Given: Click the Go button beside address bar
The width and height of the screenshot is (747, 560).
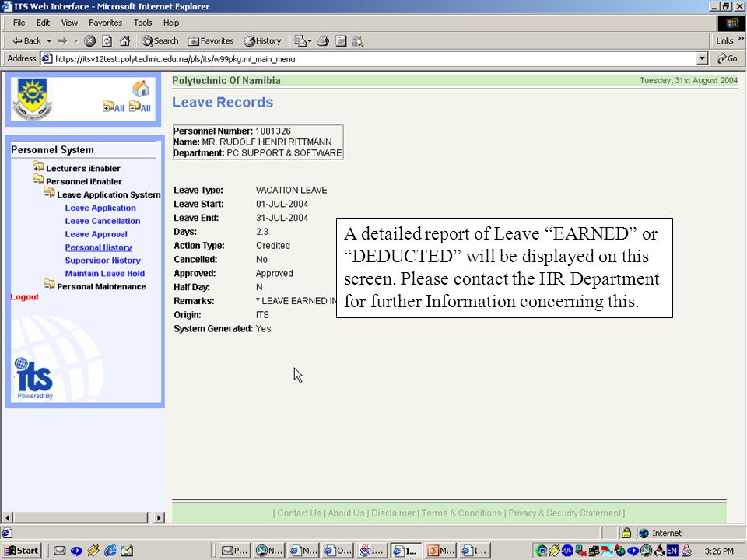Looking at the screenshot, I should click(728, 58).
